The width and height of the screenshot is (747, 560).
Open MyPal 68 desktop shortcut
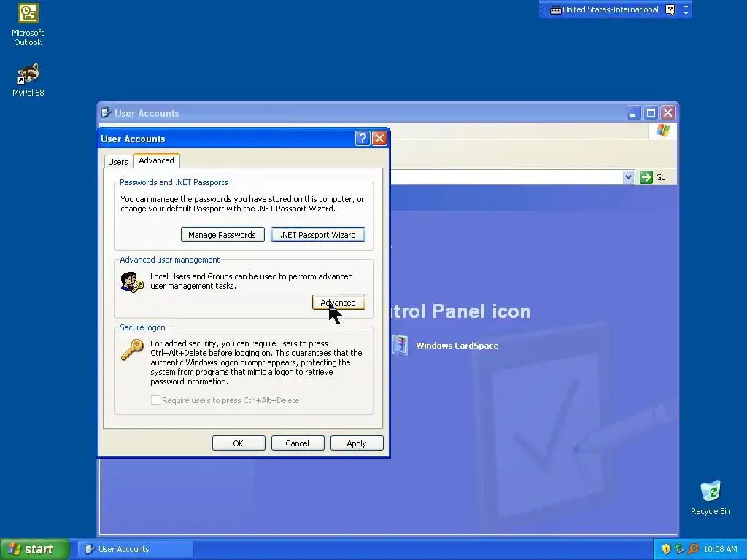(x=28, y=79)
